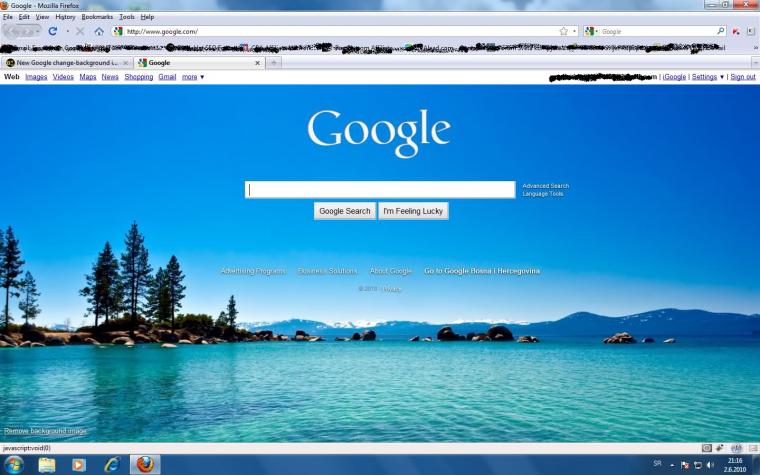Open the File menu

tap(8, 17)
